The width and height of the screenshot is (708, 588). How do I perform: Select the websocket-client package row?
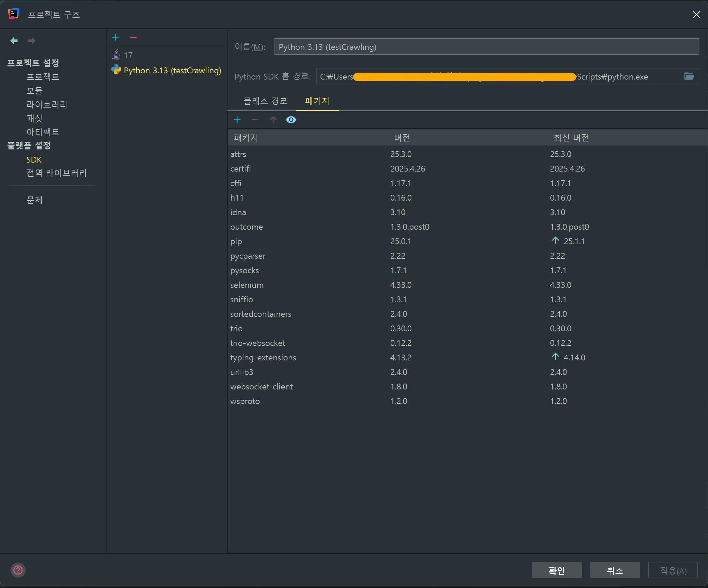[x=468, y=387]
